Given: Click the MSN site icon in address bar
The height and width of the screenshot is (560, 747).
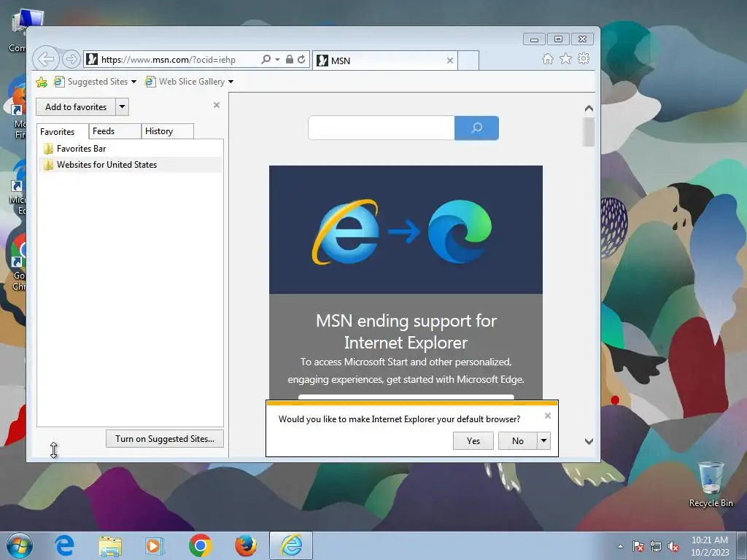Looking at the screenshot, I should tap(92, 60).
